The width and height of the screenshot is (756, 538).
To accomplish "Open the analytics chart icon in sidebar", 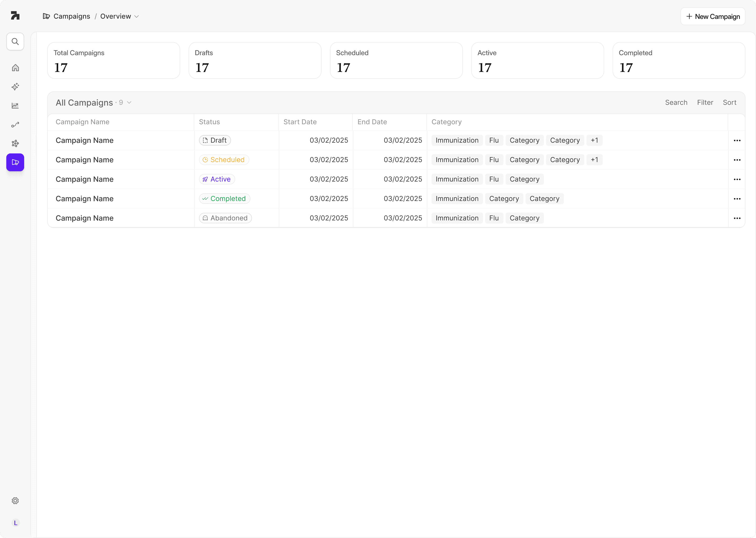I will tap(15, 106).
